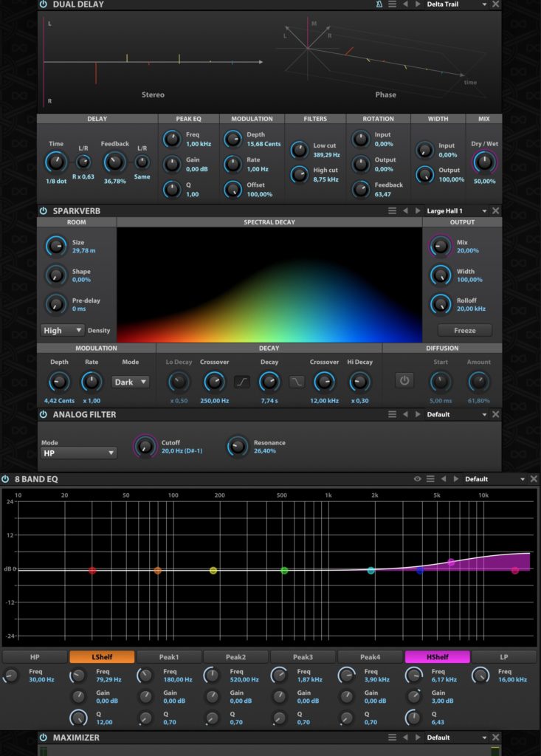Screen dimensions: 541x756
Task: Open the Dark modulation mode dropdown
Action: [x=130, y=382]
